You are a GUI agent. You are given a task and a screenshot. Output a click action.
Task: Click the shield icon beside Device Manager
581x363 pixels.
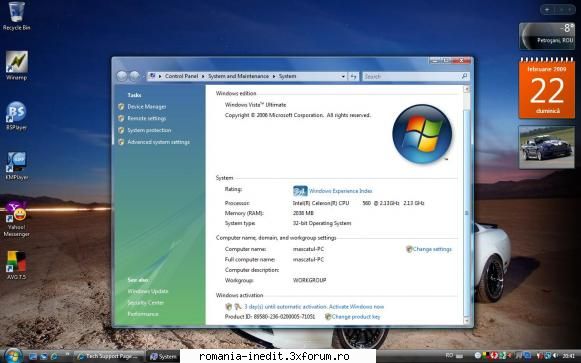[121, 107]
